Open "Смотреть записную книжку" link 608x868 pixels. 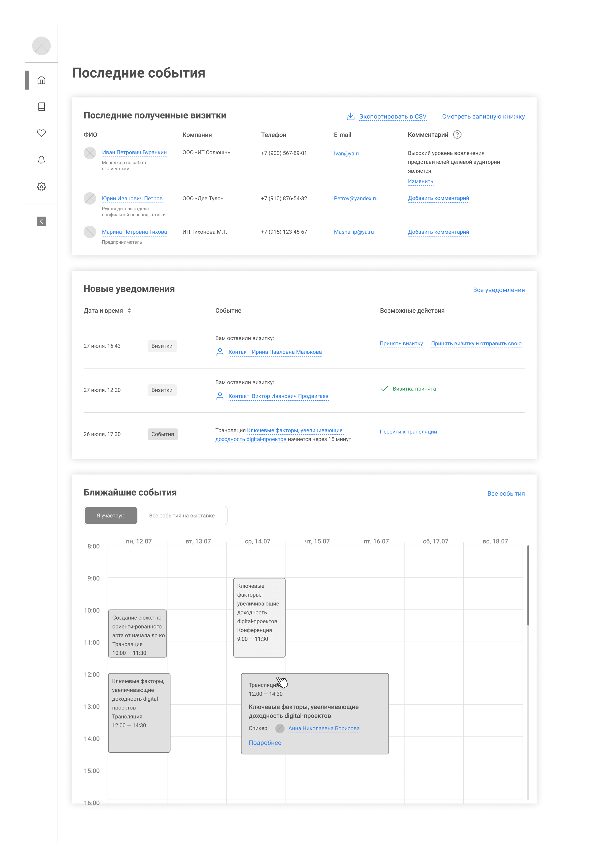click(483, 116)
